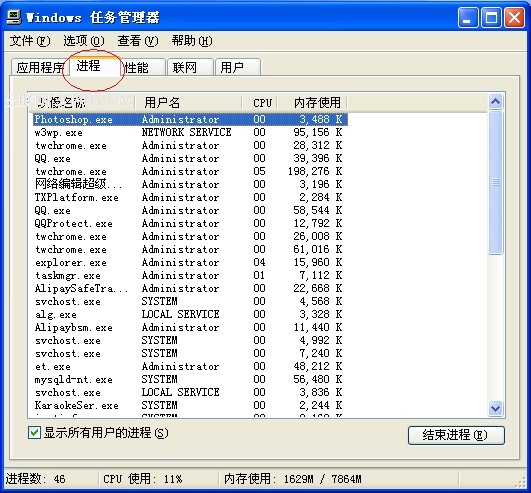Image resolution: width=531 pixels, height=493 pixels.
Task: Select the 网络编辑超级... process
Action: tap(190, 185)
